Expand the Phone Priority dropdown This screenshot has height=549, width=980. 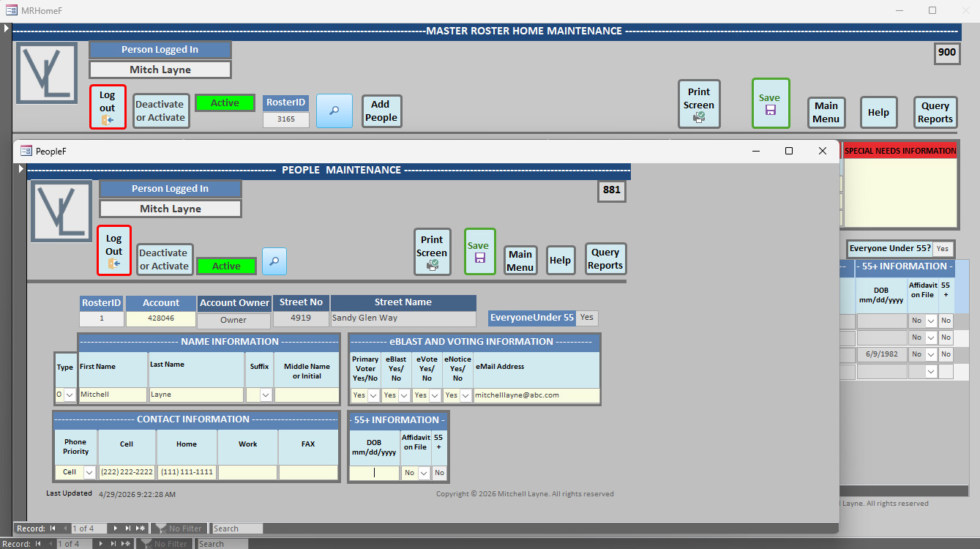(89, 472)
